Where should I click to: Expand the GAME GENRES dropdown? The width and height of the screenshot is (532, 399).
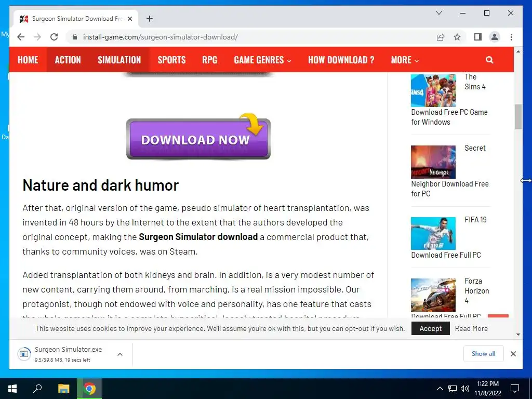pos(262,60)
